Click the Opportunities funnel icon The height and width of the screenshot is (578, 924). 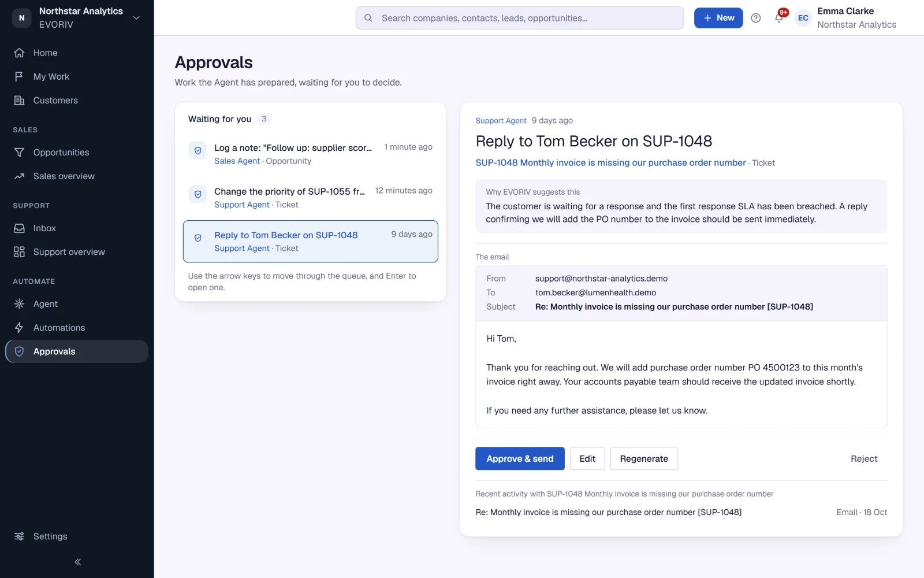[x=19, y=152]
